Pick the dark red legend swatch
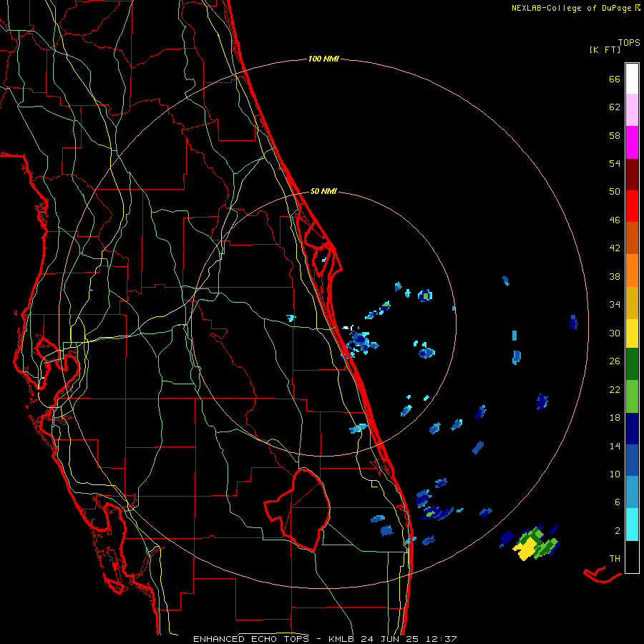644x644 pixels. [x=632, y=175]
